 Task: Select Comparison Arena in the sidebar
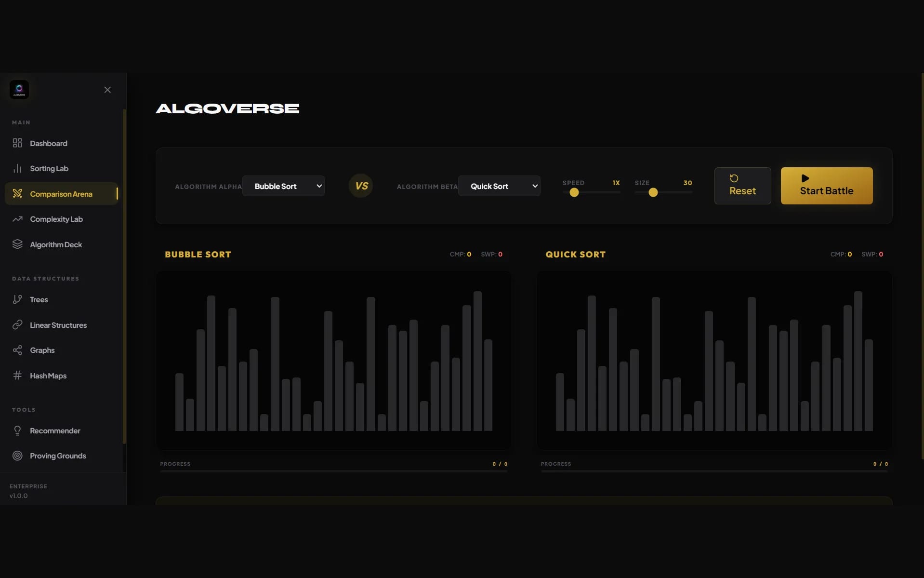61,194
